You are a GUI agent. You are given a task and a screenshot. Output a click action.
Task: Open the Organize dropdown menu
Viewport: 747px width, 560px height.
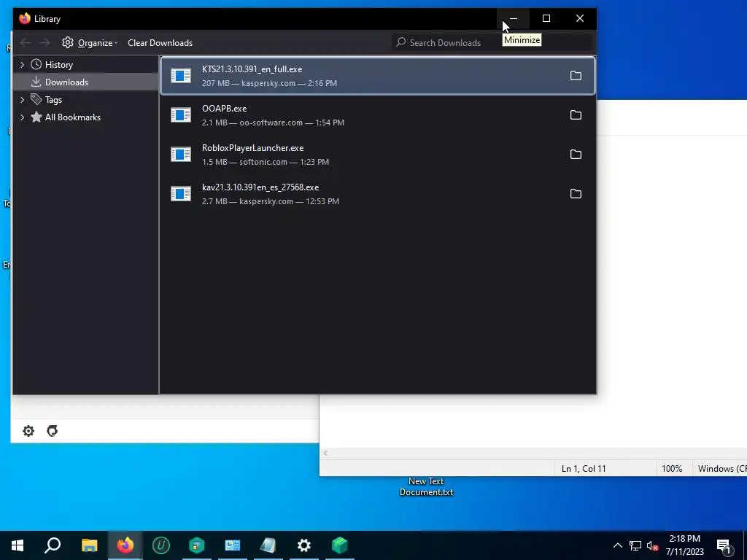click(x=90, y=43)
